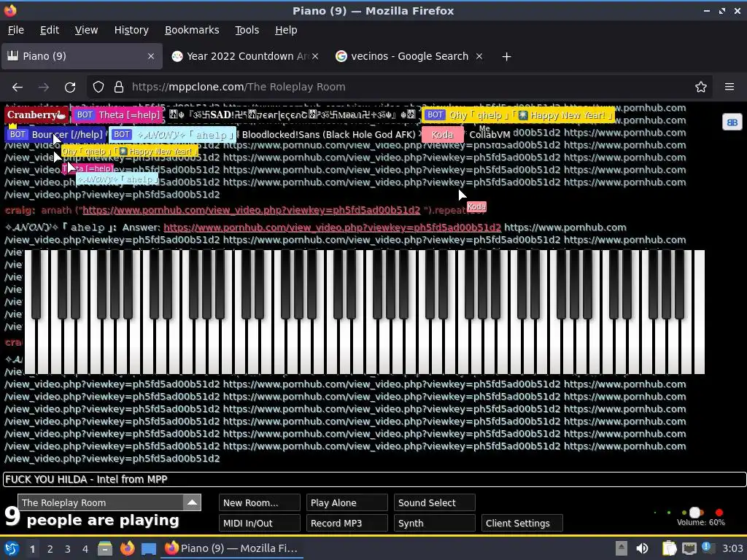Reload the page with the refresh icon
The width and height of the screenshot is (747, 560).
click(x=70, y=87)
